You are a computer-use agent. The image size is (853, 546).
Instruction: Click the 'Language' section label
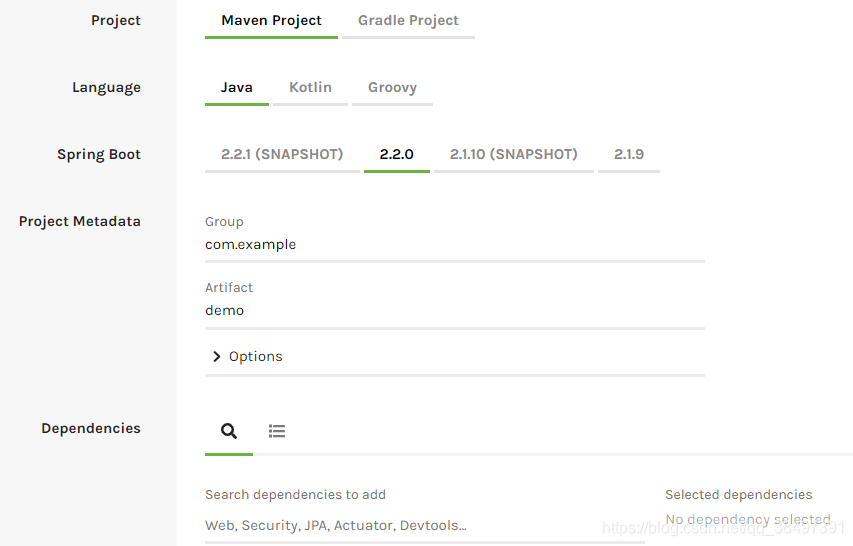tap(107, 88)
